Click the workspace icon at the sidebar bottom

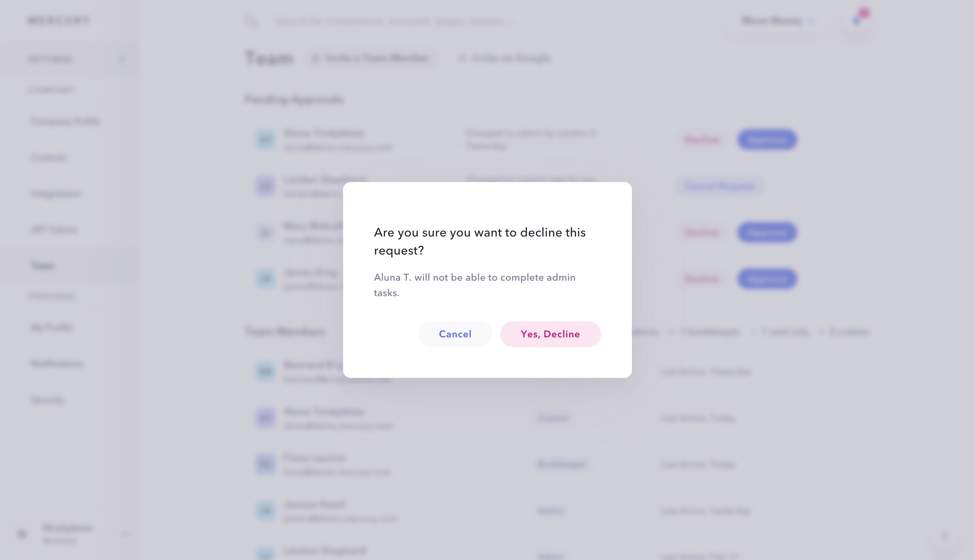[21, 534]
